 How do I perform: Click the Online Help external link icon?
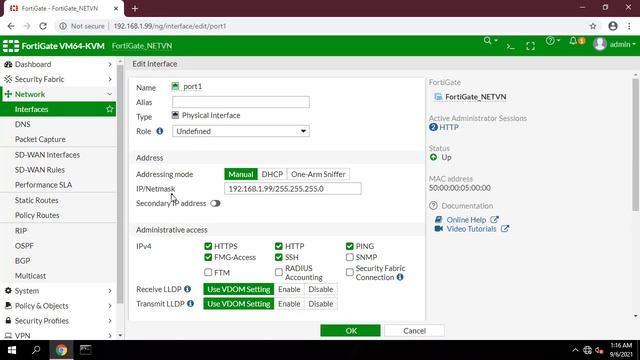tap(494, 220)
